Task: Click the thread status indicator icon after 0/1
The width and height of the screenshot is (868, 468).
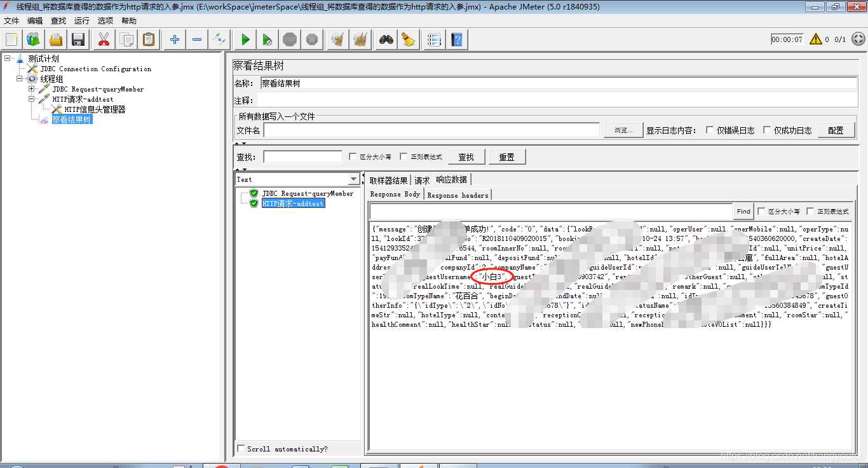Action: coord(858,39)
